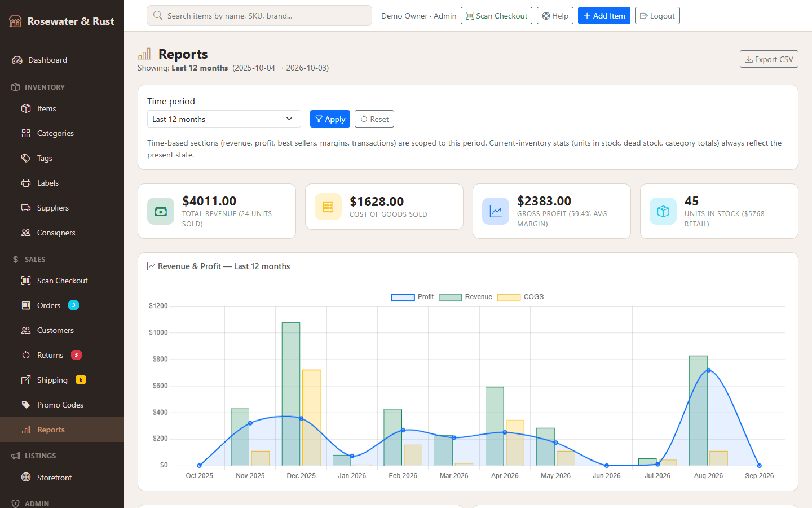Click the Rosewater & Rust shop logo

15,21
